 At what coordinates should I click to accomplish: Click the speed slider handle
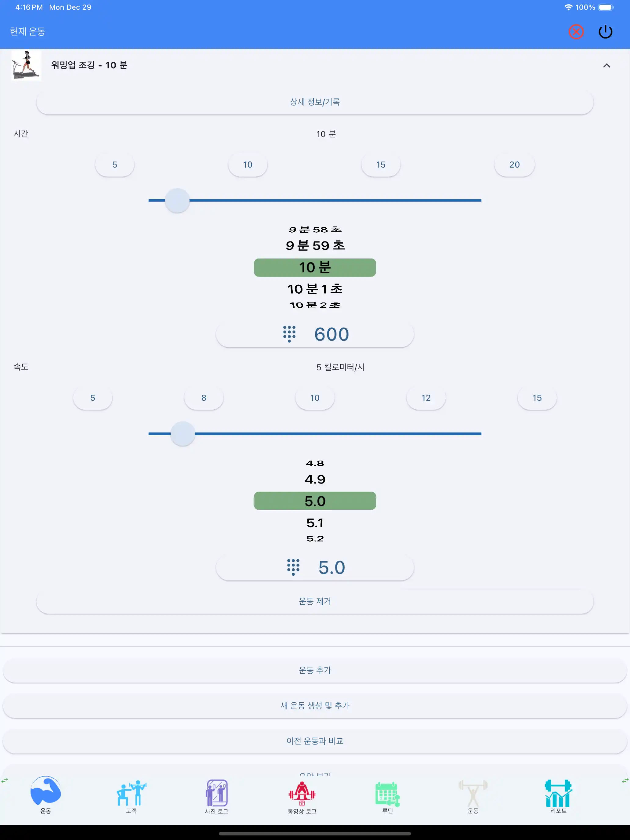tap(183, 434)
